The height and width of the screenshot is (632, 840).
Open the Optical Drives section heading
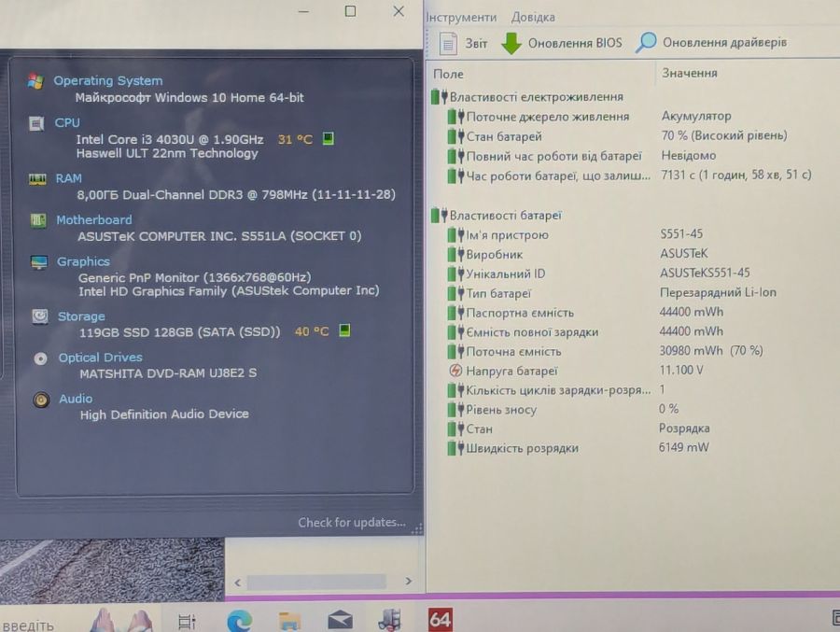pyautogui.click(x=100, y=358)
